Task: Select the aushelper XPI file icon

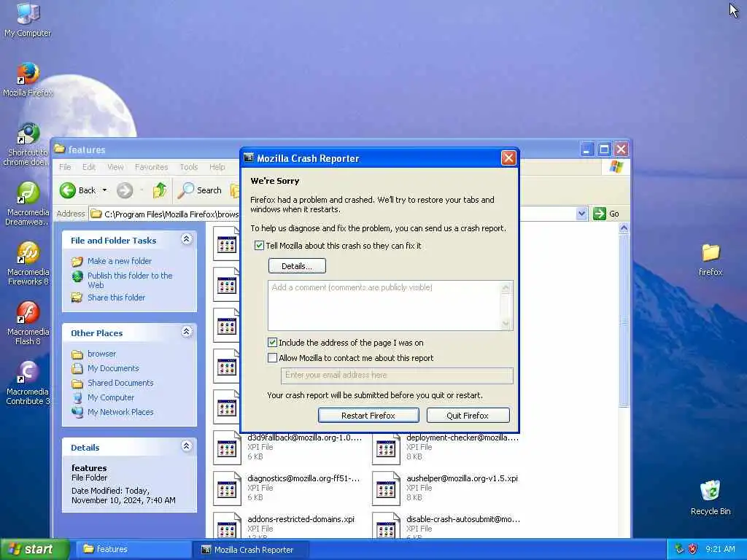Action: click(386, 489)
